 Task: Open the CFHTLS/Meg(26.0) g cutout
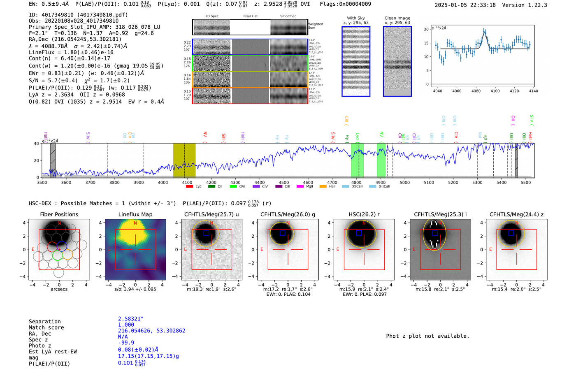click(x=288, y=250)
